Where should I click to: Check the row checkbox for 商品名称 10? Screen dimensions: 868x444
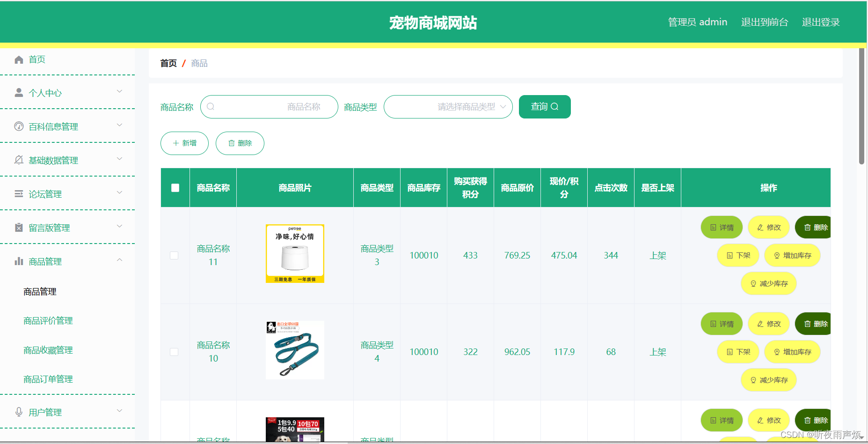174,352
